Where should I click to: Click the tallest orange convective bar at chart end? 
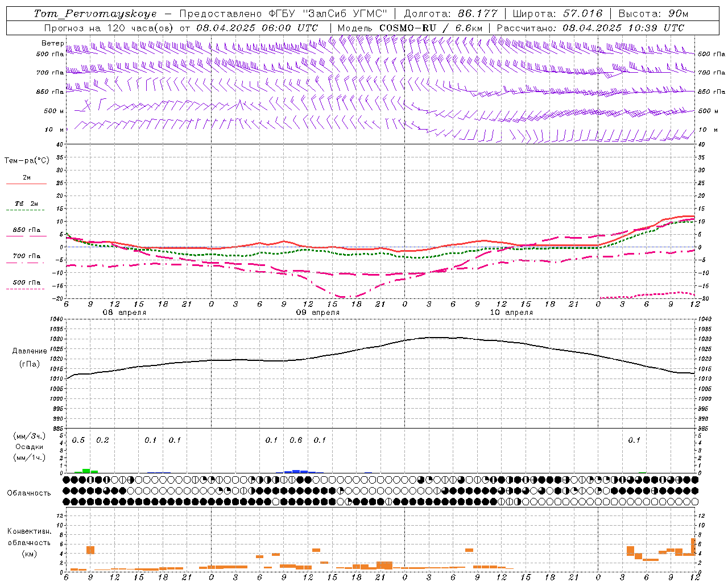point(693,547)
